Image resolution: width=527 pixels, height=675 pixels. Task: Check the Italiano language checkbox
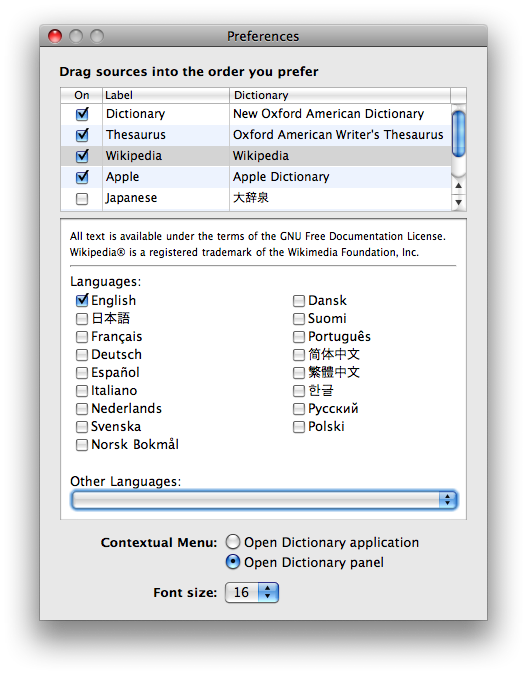82,391
